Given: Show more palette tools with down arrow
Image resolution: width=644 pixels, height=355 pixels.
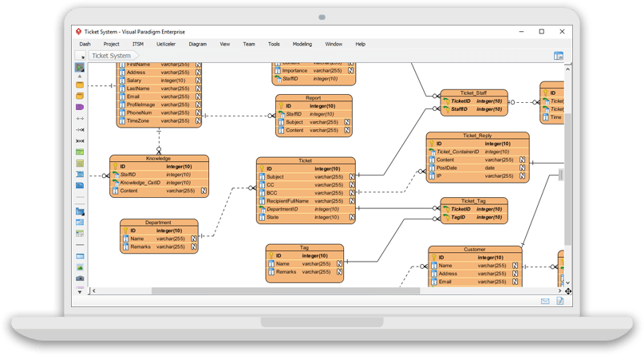Looking at the screenshot, I should pyautogui.click(x=80, y=292).
